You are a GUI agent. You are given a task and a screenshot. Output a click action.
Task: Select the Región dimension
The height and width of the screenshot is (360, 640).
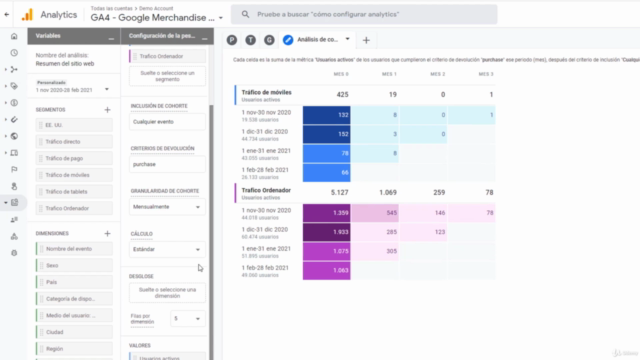coord(74,349)
